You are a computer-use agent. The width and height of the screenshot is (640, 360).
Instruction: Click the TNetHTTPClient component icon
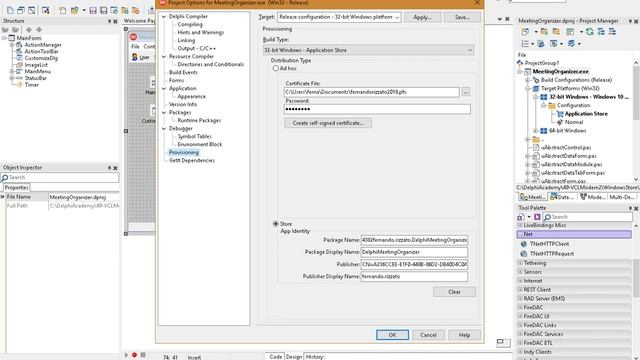coord(524,244)
